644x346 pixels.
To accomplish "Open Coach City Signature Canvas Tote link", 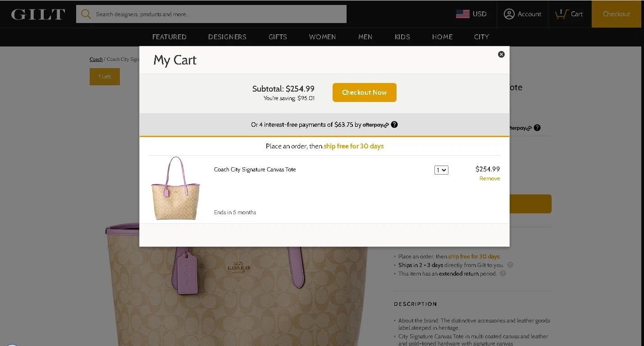I will (x=255, y=170).
